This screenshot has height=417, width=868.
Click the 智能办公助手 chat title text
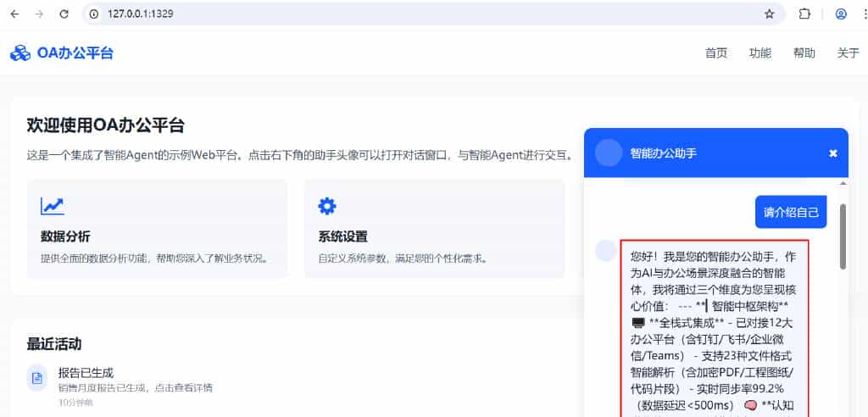(663, 153)
